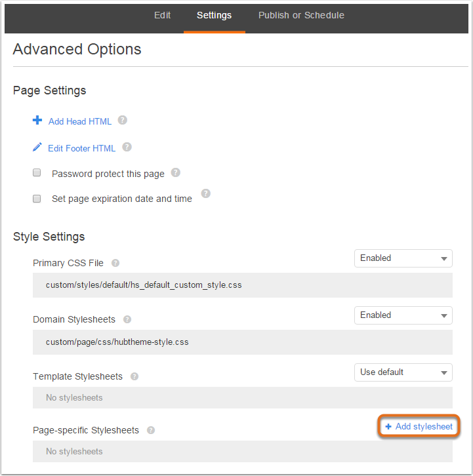473x476 pixels.
Task: Click help icon beside Template Stylesheets
Action: [134, 376]
